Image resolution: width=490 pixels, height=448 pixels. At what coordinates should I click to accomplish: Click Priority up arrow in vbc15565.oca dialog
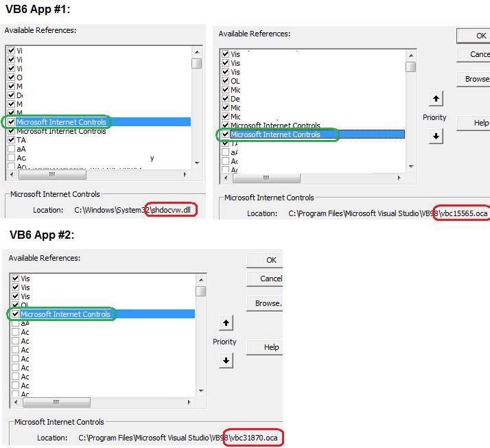click(x=435, y=99)
